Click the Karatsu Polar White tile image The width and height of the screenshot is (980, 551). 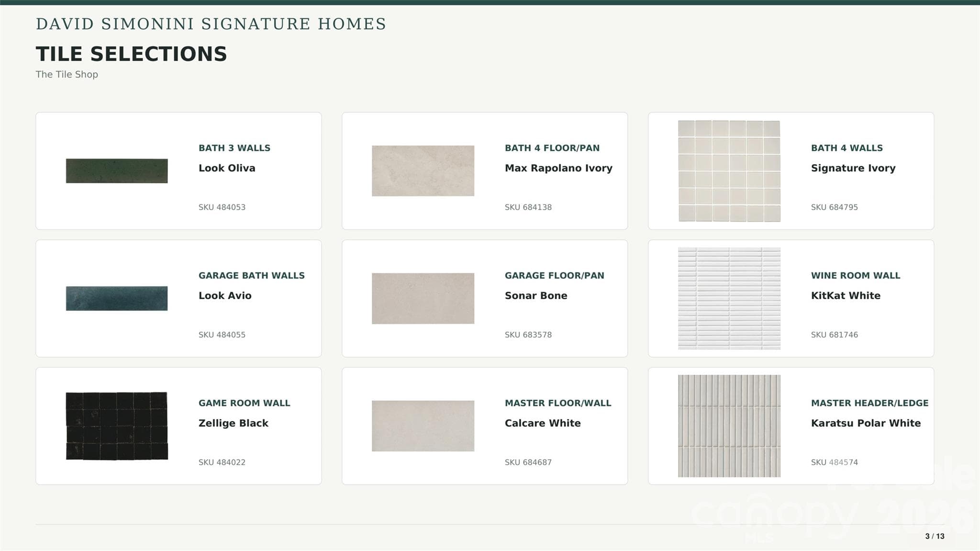[x=729, y=426]
